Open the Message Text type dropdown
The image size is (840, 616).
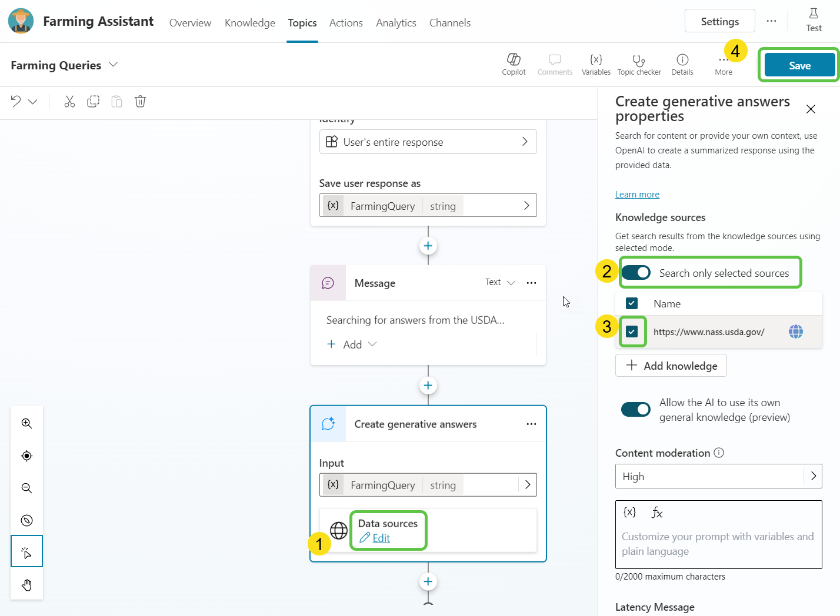500,283
